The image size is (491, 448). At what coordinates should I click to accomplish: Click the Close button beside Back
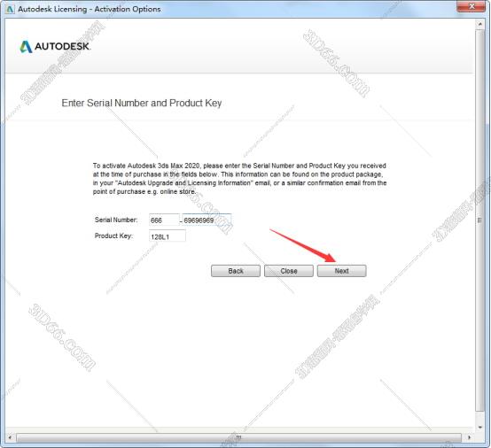tap(289, 271)
